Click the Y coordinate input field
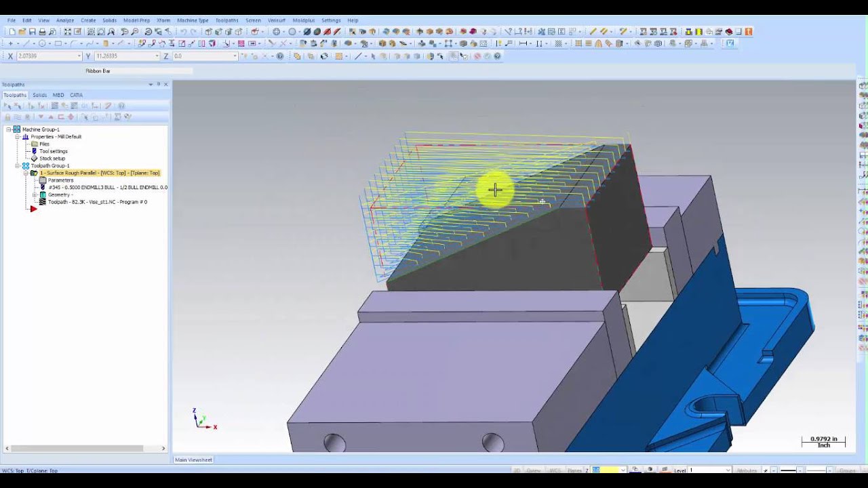Screen dimensions: 868x488 [x=125, y=56]
